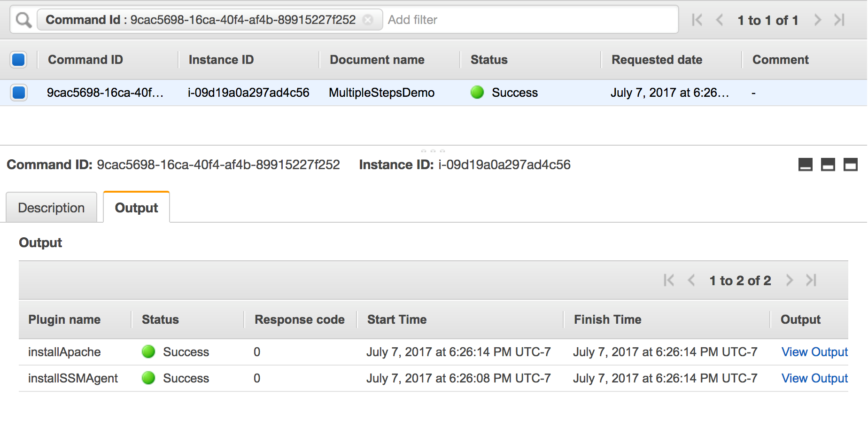Select the Output tab
Image resolution: width=868 pixels, height=421 pixels.
coord(136,207)
